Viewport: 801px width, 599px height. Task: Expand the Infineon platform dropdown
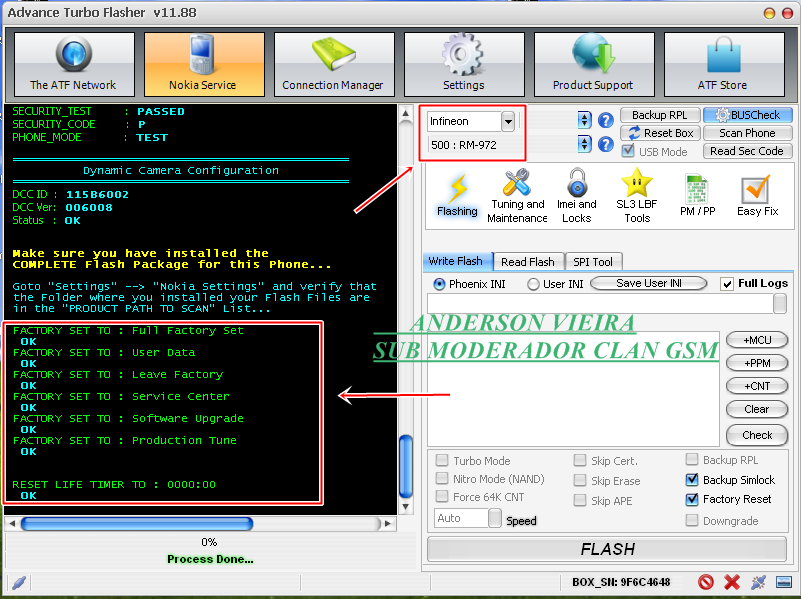click(508, 121)
